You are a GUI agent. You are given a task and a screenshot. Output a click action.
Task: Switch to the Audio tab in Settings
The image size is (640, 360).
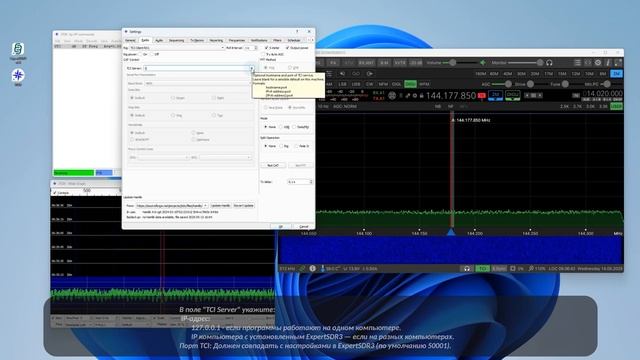point(159,40)
